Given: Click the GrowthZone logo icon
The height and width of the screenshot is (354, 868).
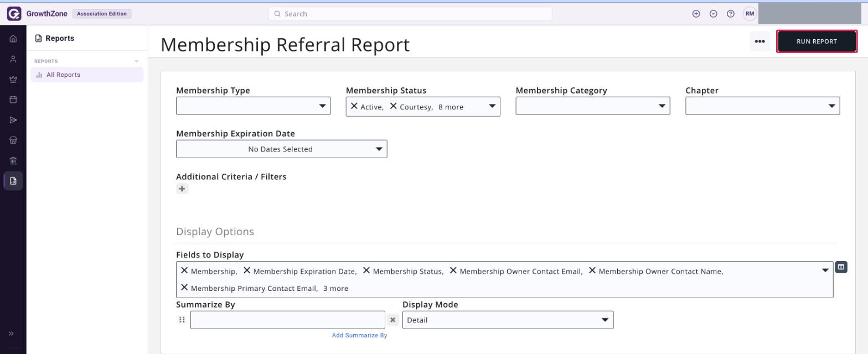Looking at the screenshot, I should click(14, 14).
